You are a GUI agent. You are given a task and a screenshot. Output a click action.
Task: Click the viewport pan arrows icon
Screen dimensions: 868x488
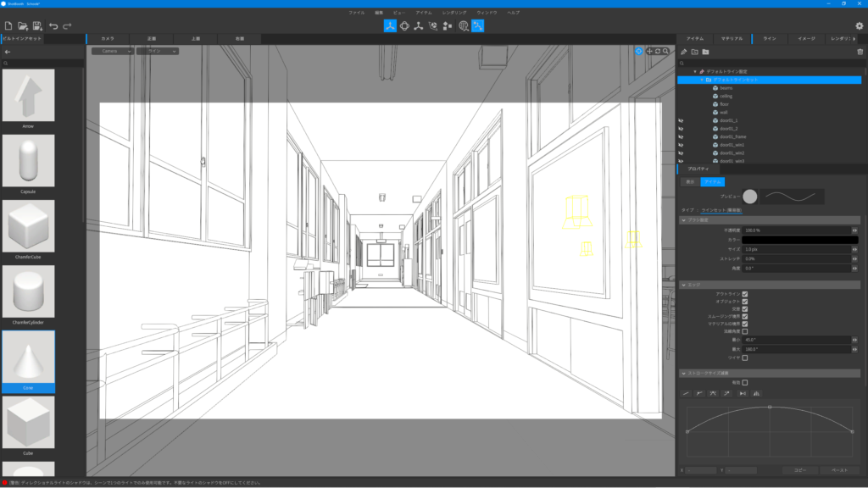[649, 51]
